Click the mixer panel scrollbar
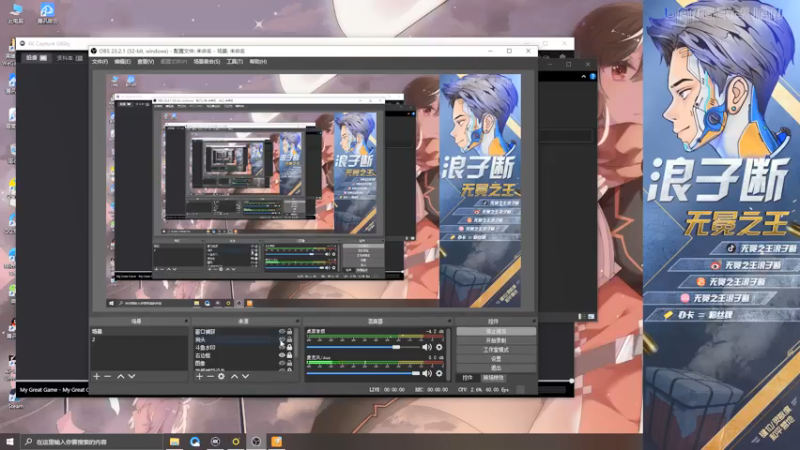The image size is (800, 450). click(448, 354)
